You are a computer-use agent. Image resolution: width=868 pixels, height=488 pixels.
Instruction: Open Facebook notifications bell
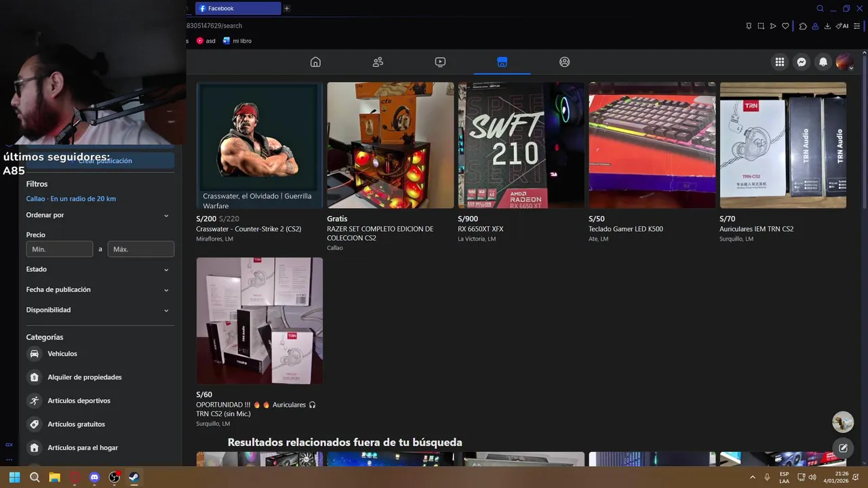point(823,62)
